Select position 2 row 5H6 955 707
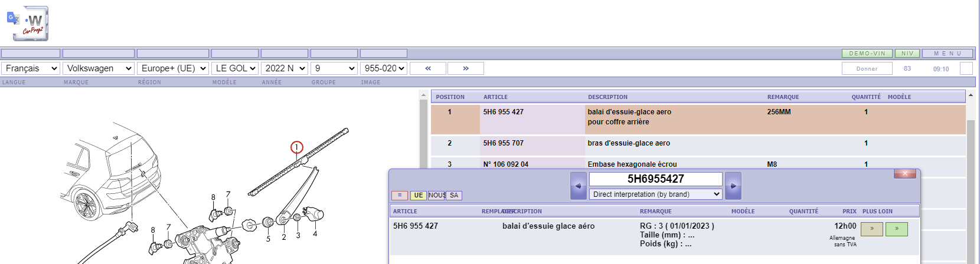 [x=698, y=145]
